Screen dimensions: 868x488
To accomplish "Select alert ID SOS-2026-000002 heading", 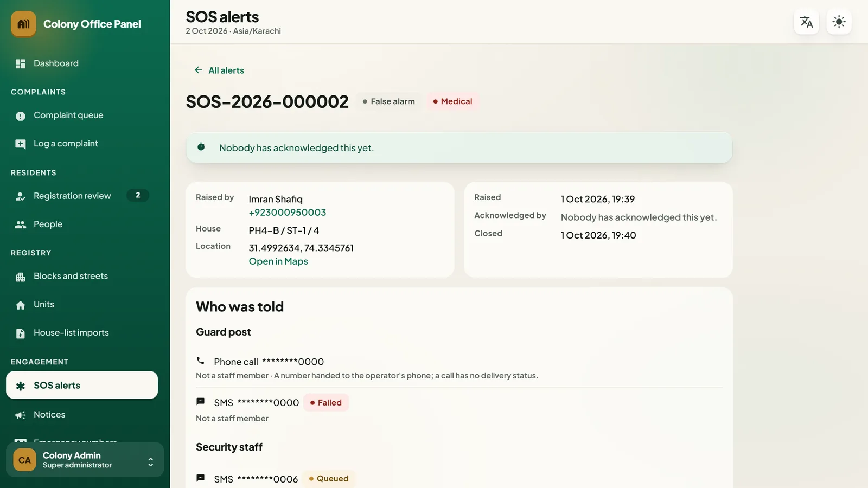I will 267,101.
